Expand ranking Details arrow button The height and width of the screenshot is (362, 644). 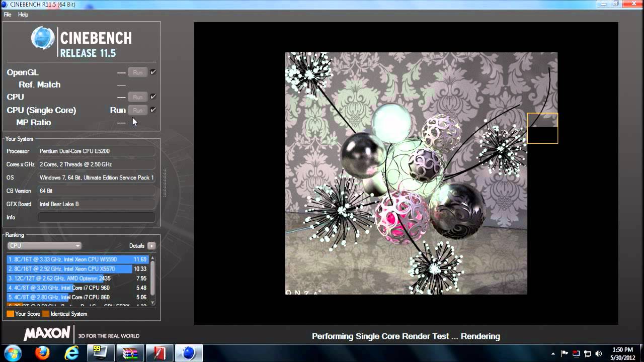[x=151, y=246]
